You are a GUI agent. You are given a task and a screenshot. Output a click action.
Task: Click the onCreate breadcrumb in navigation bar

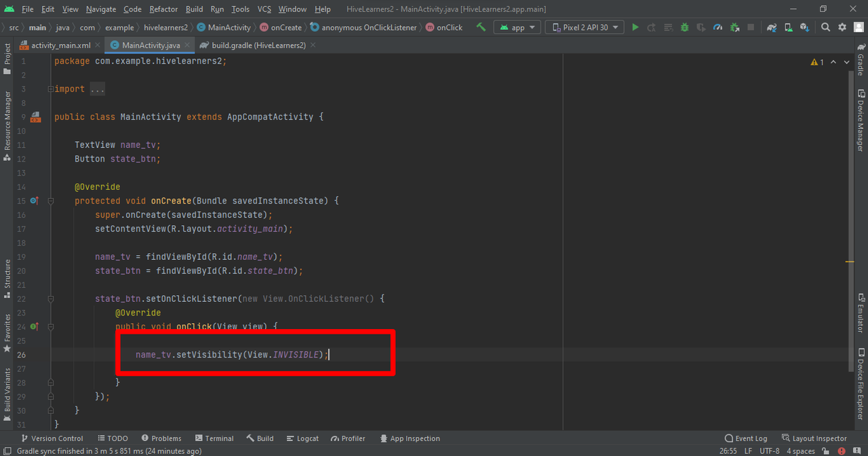coord(281,27)
